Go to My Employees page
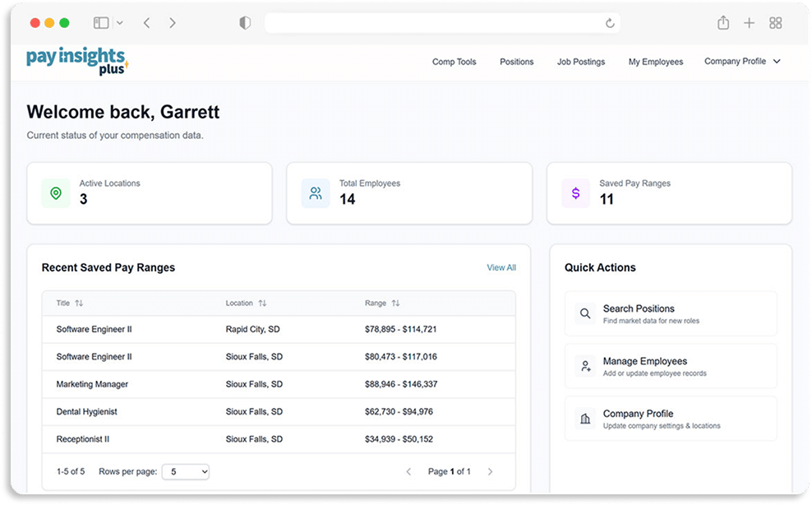This screenshot has width=812, height=505. tap(656, 62)
